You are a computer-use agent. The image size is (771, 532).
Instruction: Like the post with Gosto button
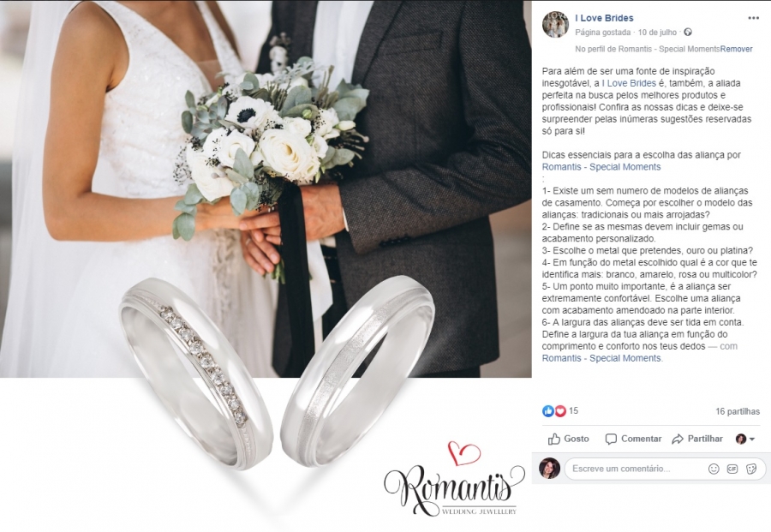[x=569, y=439]
